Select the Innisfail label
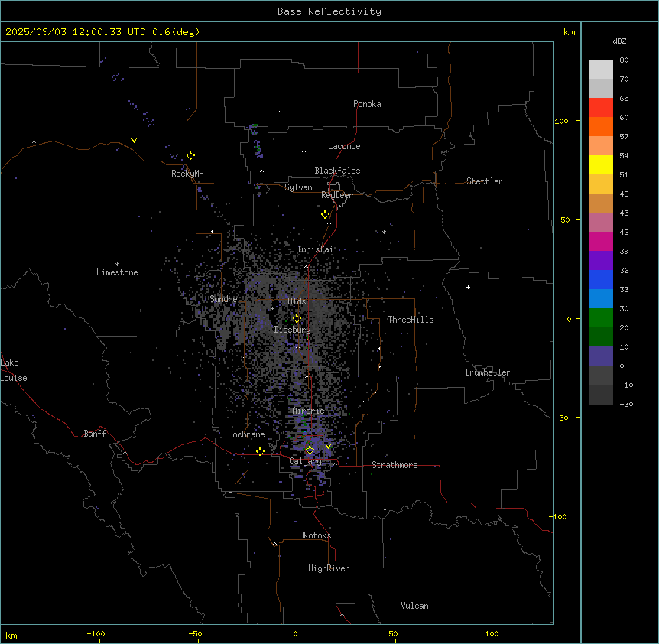This screenshot has width=659, height=644. (x=318, y=249)
